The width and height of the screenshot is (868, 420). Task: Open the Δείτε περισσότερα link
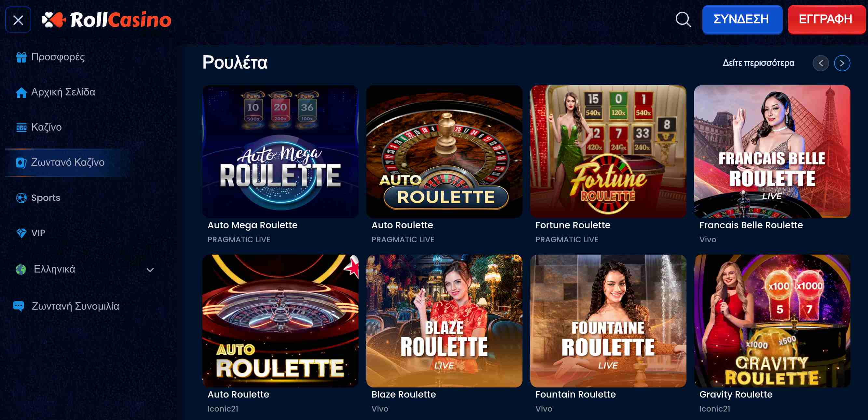coord(758,63)
